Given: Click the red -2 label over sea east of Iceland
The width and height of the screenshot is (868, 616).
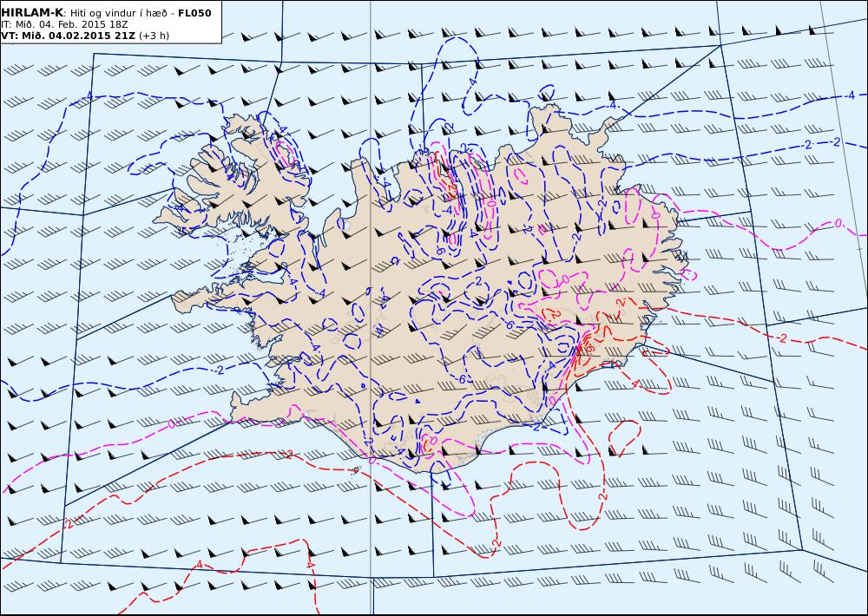Looking at the screenshot, I should click(782, 338).
